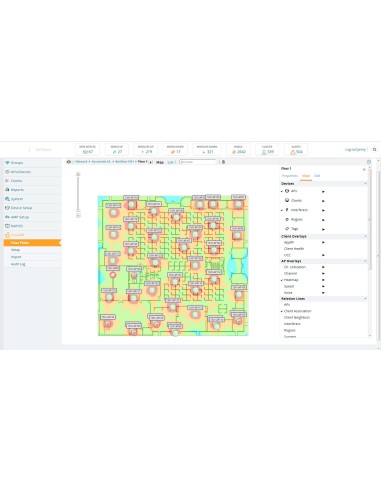This screenshot has width=381, height=492.
Task: Click the System icon in sidebar
Action: [x=7, y=199]
